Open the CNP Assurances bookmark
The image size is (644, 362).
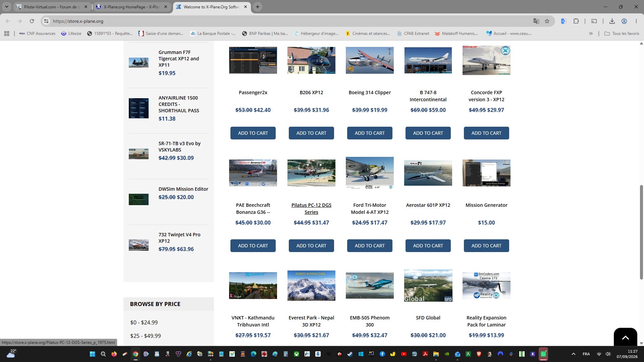(37, 34)
